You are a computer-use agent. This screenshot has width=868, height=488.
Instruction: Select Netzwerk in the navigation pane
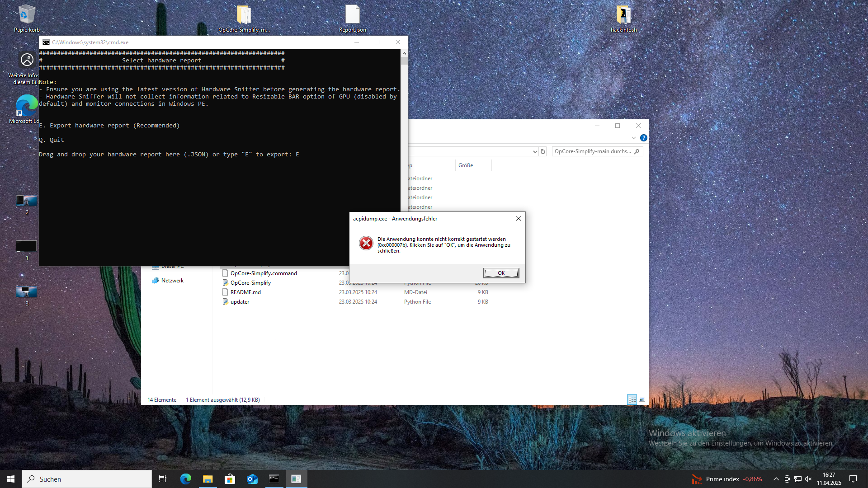(172, 281)
